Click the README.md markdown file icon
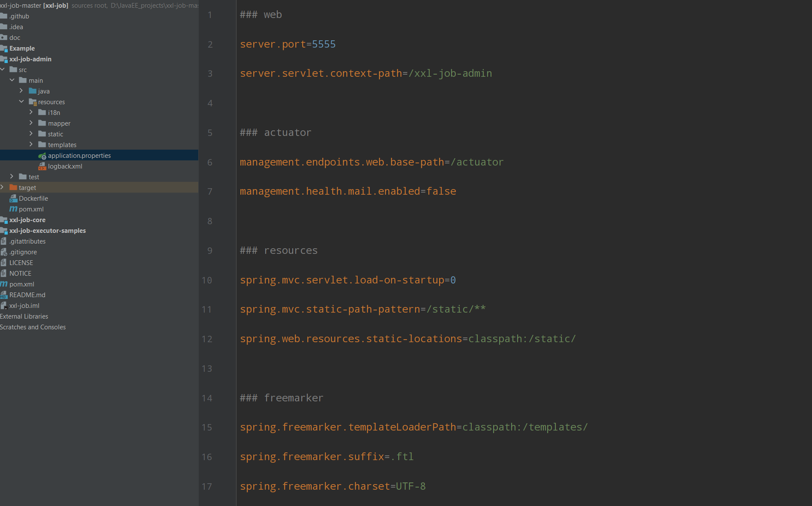The image size is (812, 506). click(4, 295)
